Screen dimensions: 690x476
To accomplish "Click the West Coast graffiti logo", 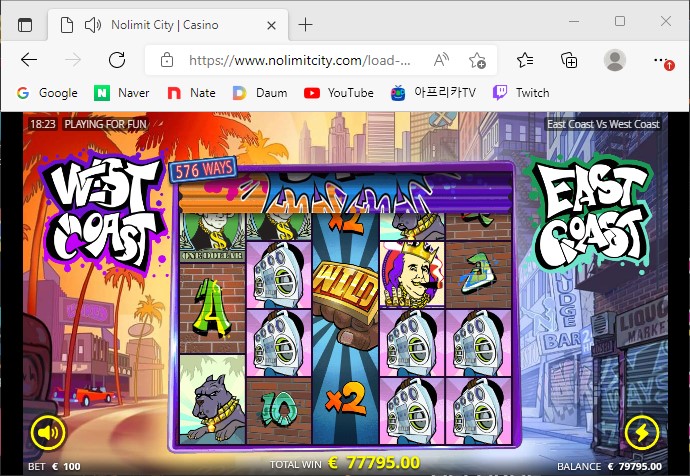I will point(103,211).
